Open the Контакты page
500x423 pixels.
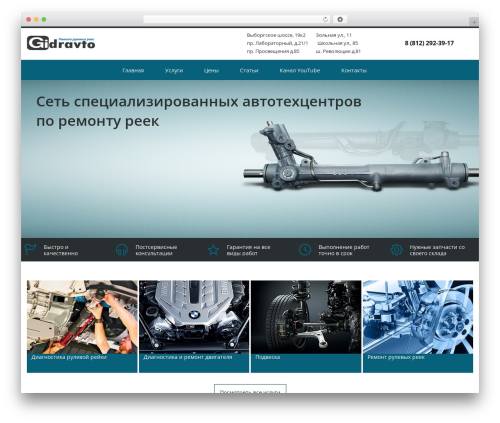click(x=354, y=70)
